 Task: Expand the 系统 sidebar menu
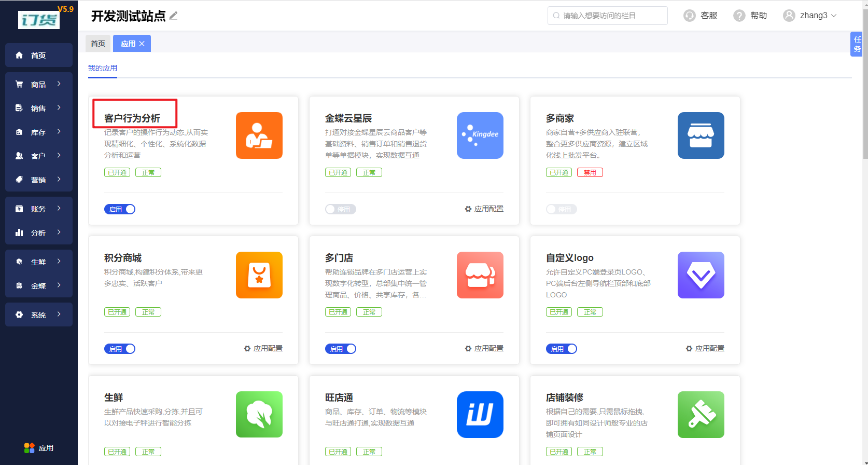(x=39, y=314)
